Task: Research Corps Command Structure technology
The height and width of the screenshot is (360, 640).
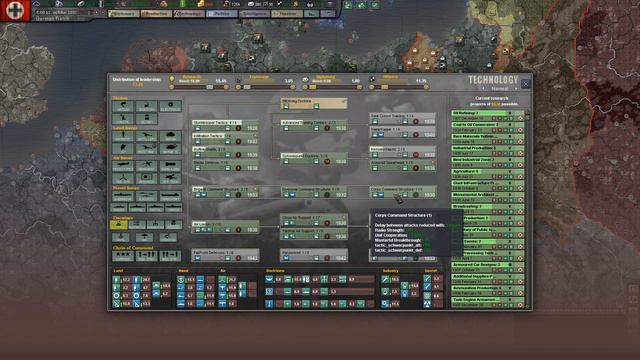Action: (x=403, y=192)
